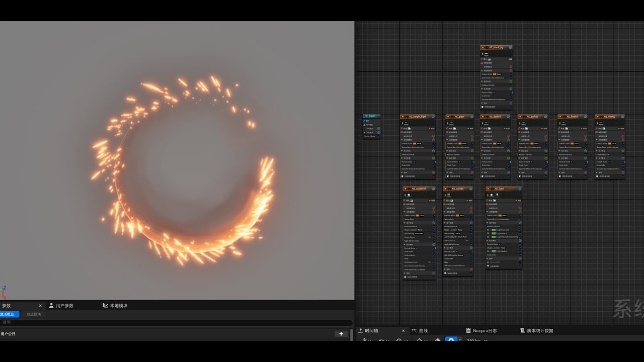Click the plus button in 用户公开 row
Viewport: 644px width, 362px height.
341,334
